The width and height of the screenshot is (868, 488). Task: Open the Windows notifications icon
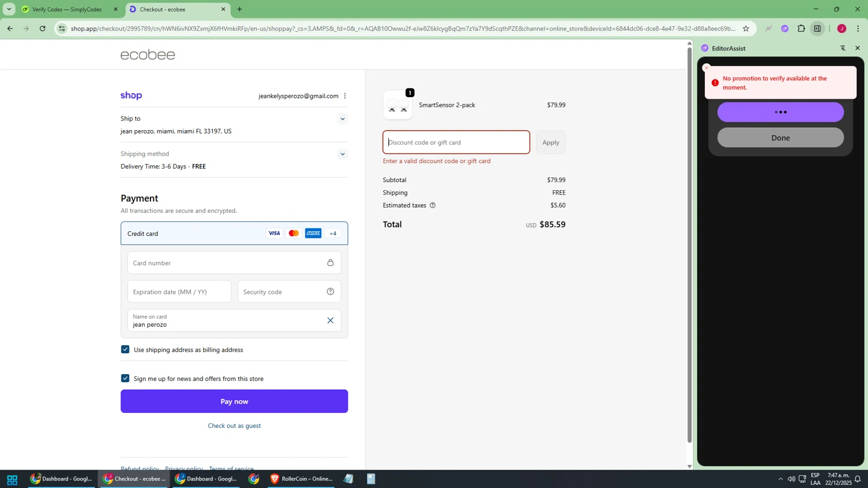click(x=858, y=479)
